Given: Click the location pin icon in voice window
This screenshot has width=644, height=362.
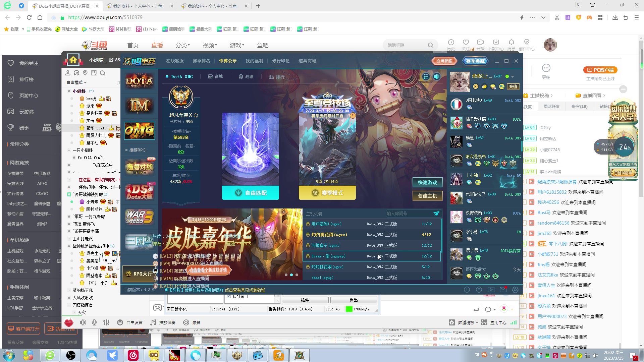Looking at the screenshot, I should (x=85, y=73).
